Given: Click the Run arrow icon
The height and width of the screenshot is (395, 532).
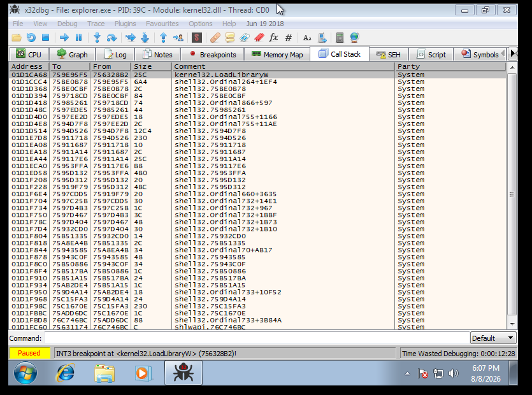Looking at the screenshot, I should coord(64,38).
